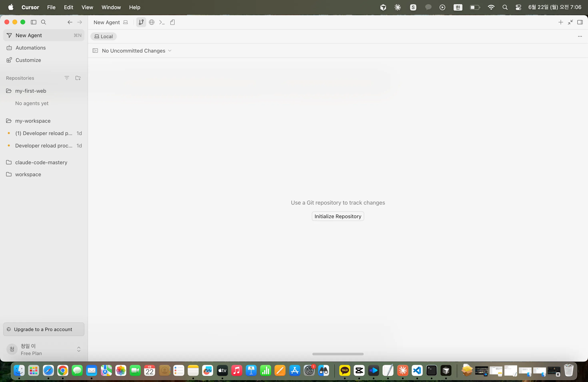Click the horizontal scrollbar at bottom
588x382 pixels.
click(338, 354)
